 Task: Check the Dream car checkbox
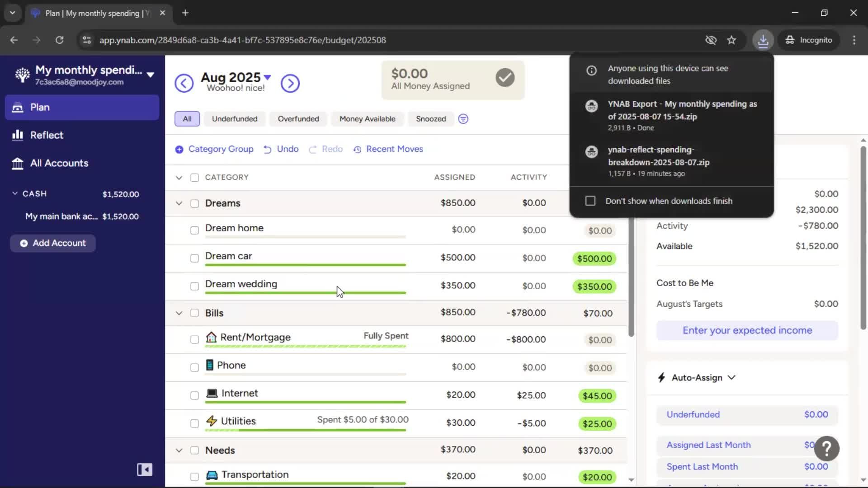pyautogui.click(x=194, y=258)
